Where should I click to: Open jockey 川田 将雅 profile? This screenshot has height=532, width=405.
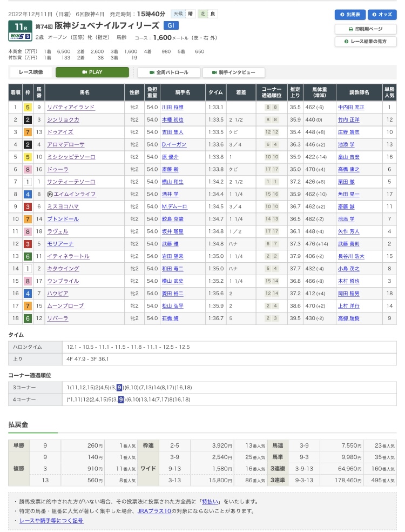172,107
